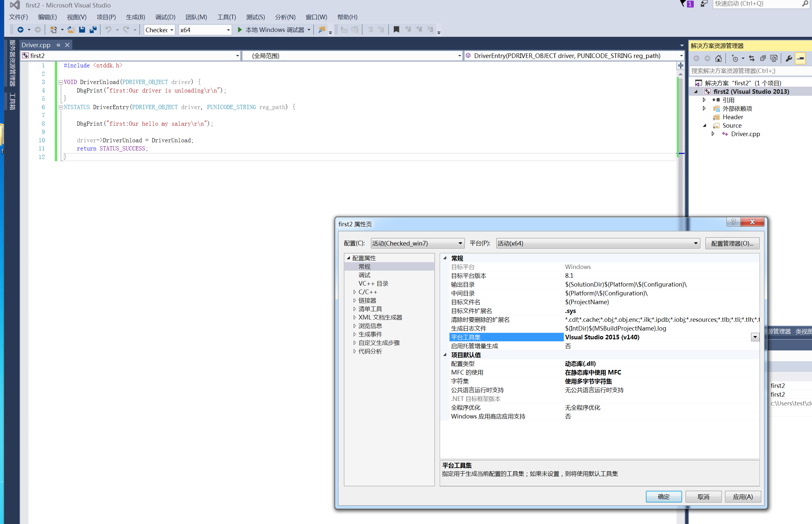
Task: Click the 应用(A) apply button
Action: [743, 497]
